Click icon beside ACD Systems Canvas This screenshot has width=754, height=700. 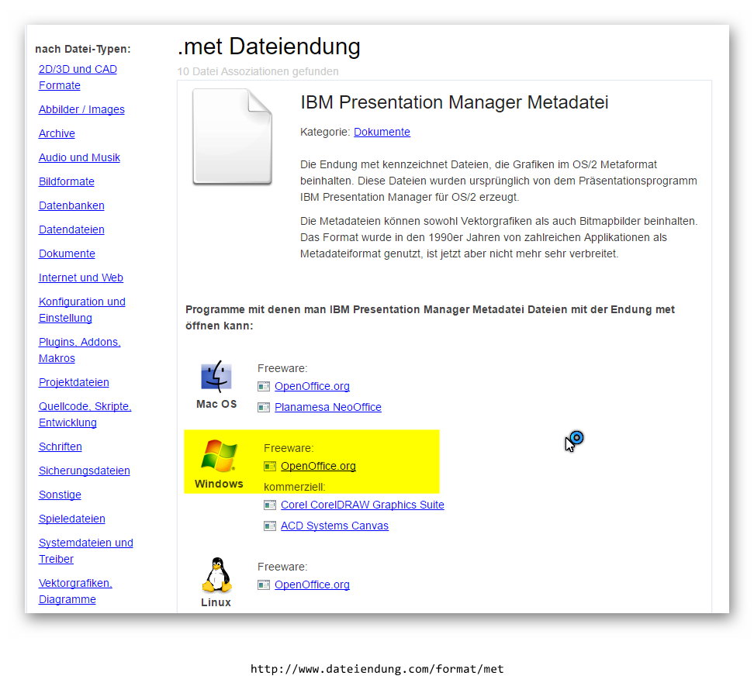click(x=270, y=526)
